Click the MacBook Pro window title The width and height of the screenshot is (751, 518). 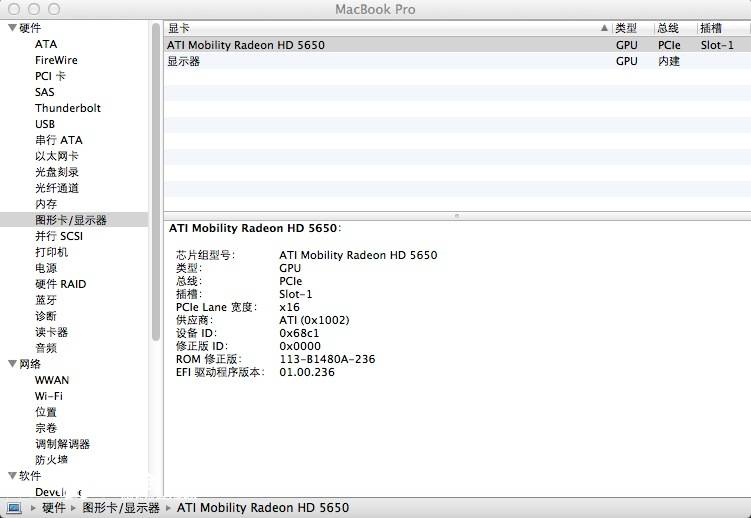pyautogui.click(x=375, y=9)
